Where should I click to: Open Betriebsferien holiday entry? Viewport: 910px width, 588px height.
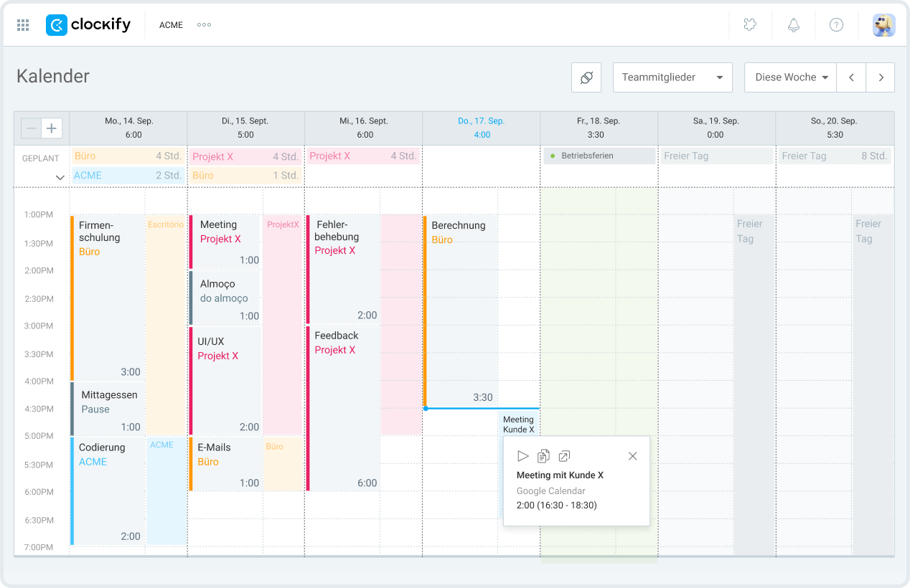(599, 156)
